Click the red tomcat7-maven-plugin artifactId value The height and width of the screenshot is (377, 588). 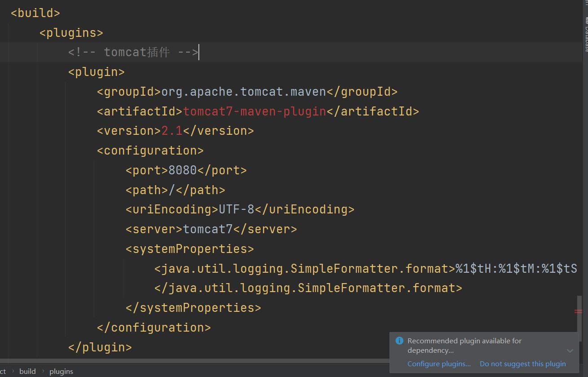[255, 111]
